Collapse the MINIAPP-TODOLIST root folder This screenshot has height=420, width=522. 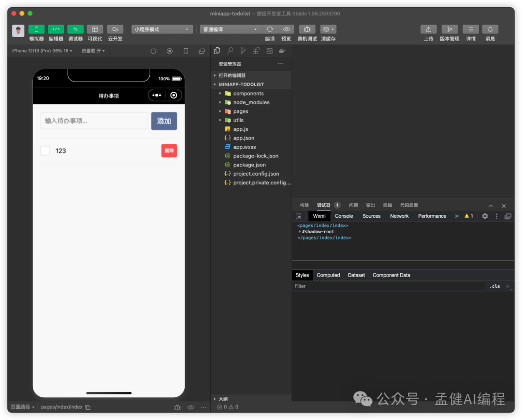[251, 84]
